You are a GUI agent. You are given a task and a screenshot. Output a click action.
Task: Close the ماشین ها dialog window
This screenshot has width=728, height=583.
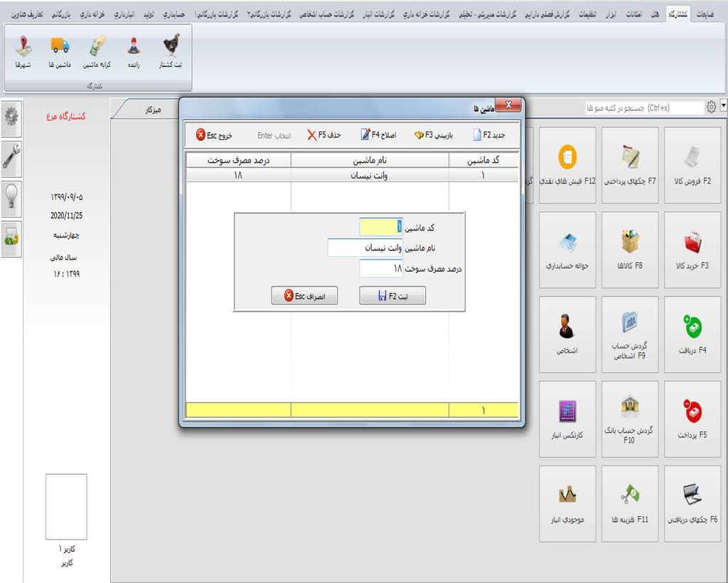click(508, 105)
